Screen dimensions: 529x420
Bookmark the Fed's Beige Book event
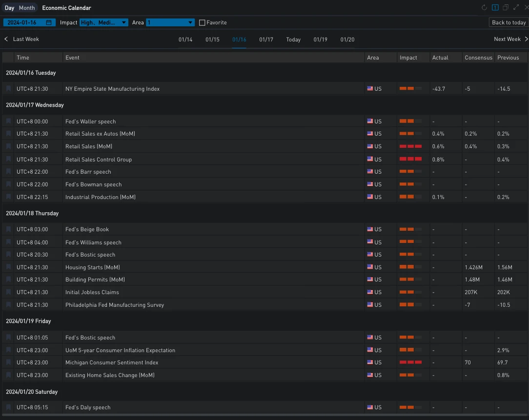pos(9,229)
